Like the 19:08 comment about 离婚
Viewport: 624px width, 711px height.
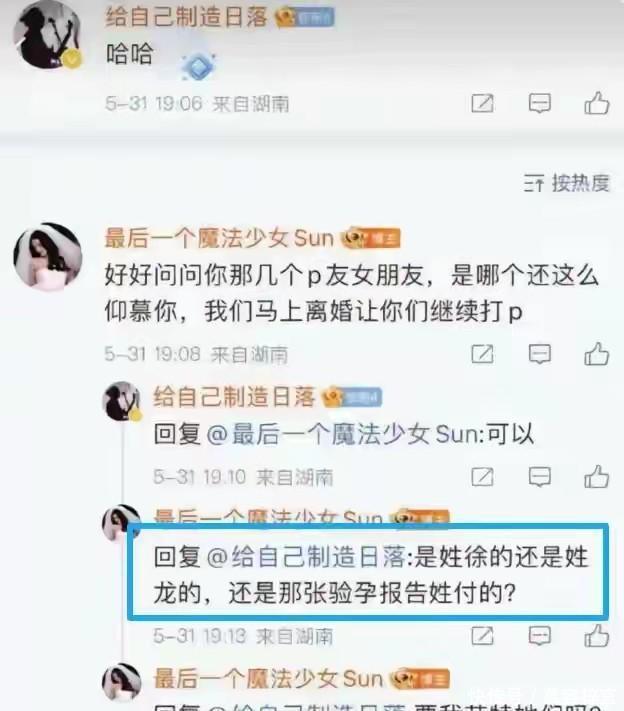(596, 354)
